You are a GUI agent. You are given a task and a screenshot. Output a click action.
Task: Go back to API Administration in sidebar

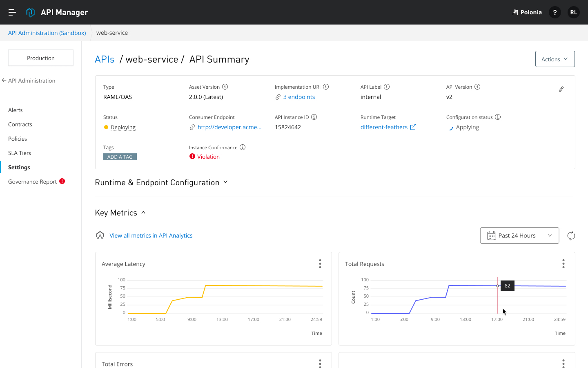tap(29, 81)
